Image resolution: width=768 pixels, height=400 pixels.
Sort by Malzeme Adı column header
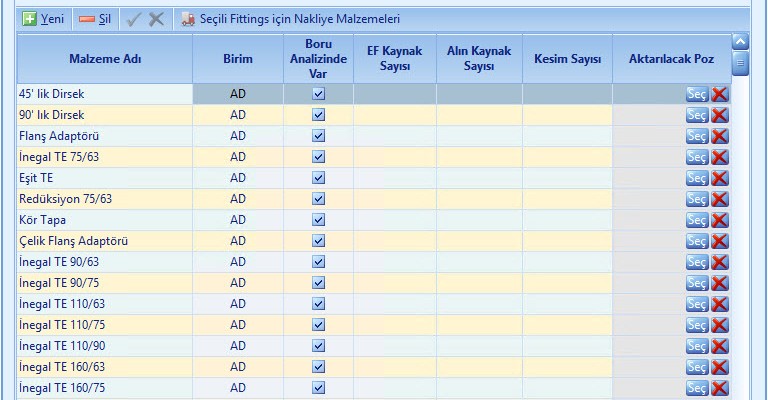[x=105, y=59]
